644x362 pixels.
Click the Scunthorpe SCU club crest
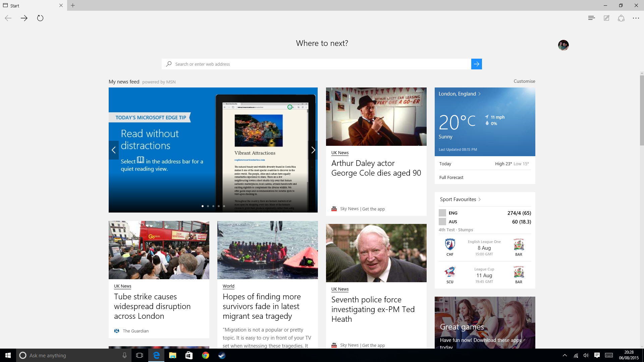(450, 272)
